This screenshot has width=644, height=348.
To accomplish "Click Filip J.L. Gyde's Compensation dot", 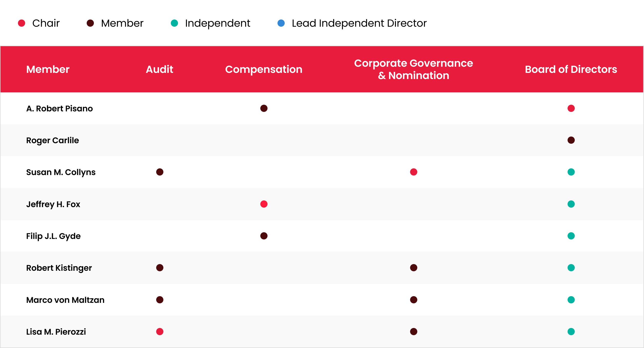I will point(264,236).
